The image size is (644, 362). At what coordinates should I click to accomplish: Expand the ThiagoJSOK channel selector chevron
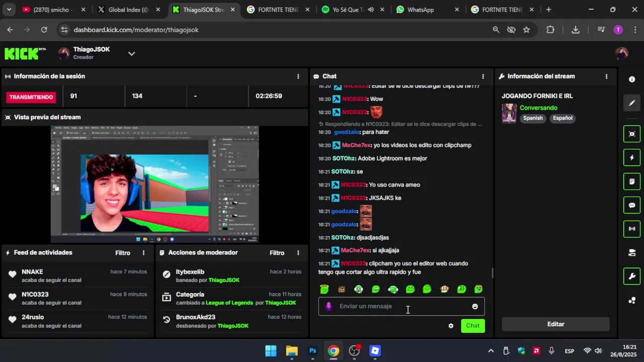(x=131, y=53)
